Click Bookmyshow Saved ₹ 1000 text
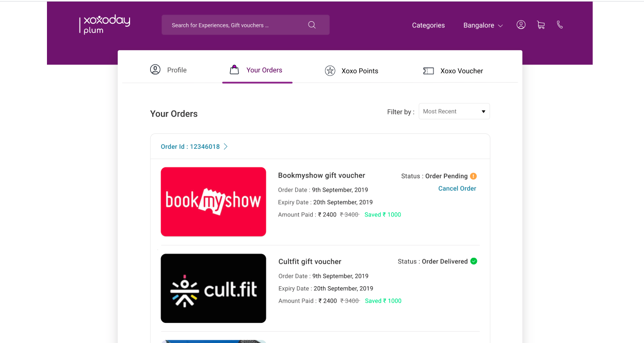This screenshot has height=343, width=644. tap(383, 214)
